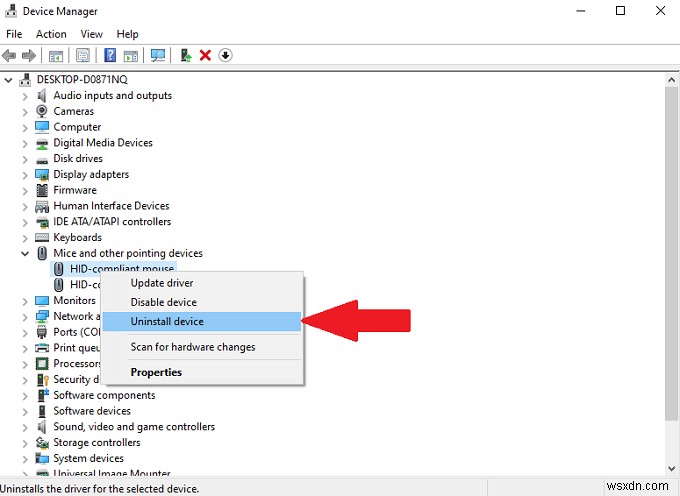Screen dimensions: 680x496
Task: Select the Monitors category label
Action: [75, 300]
